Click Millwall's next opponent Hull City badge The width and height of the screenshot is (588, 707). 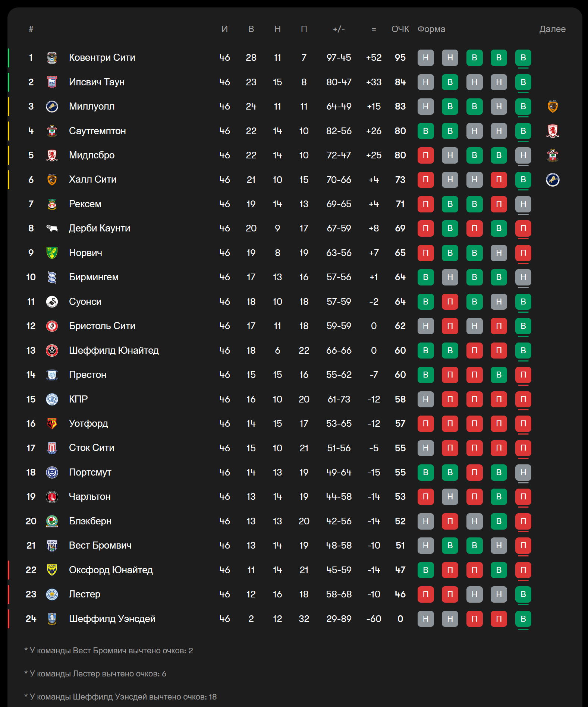(553, 107)
